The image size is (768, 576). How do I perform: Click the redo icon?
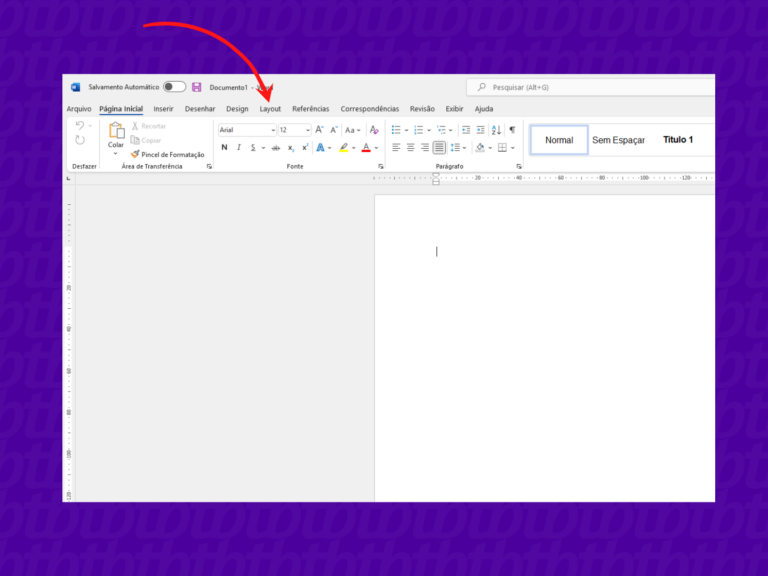[80, 140]
